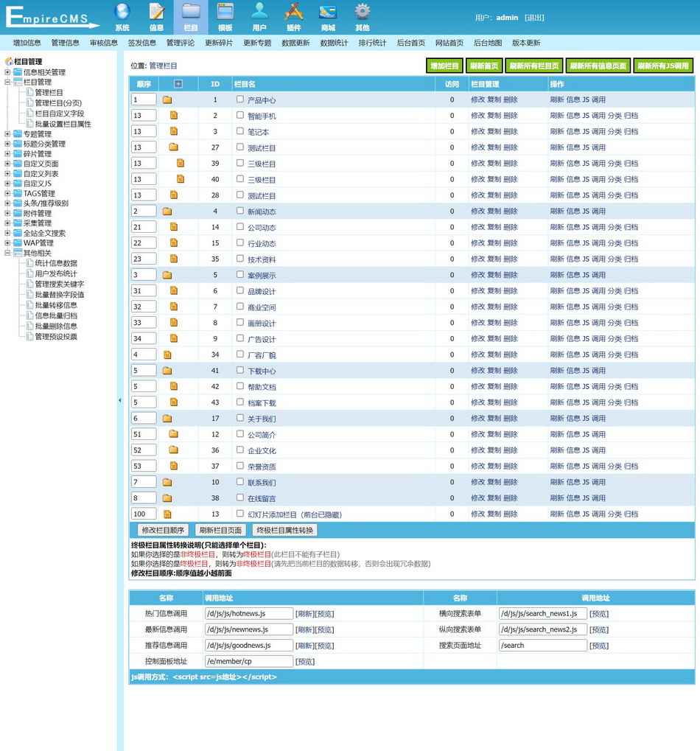This screenshot has height=751, width=700.
Task: Open the 管理评论 menu item
Action: coord(181,43)
